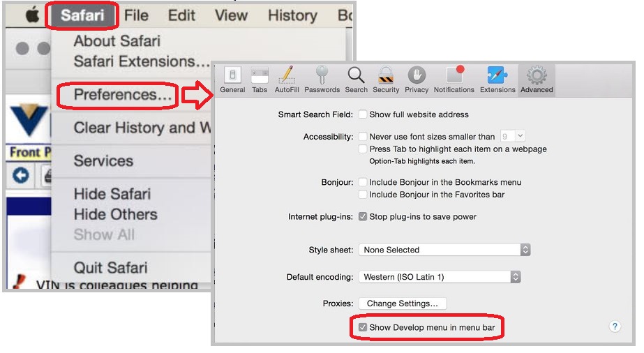
Task: Open the Extensions preferences pane
Action: (497, 80)
